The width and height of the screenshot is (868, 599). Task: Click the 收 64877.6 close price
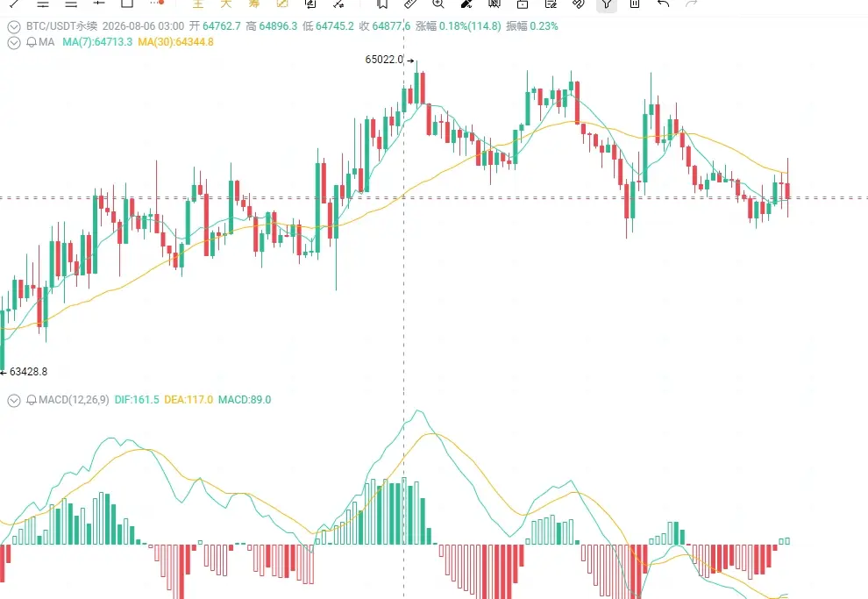tap(385, 26)
